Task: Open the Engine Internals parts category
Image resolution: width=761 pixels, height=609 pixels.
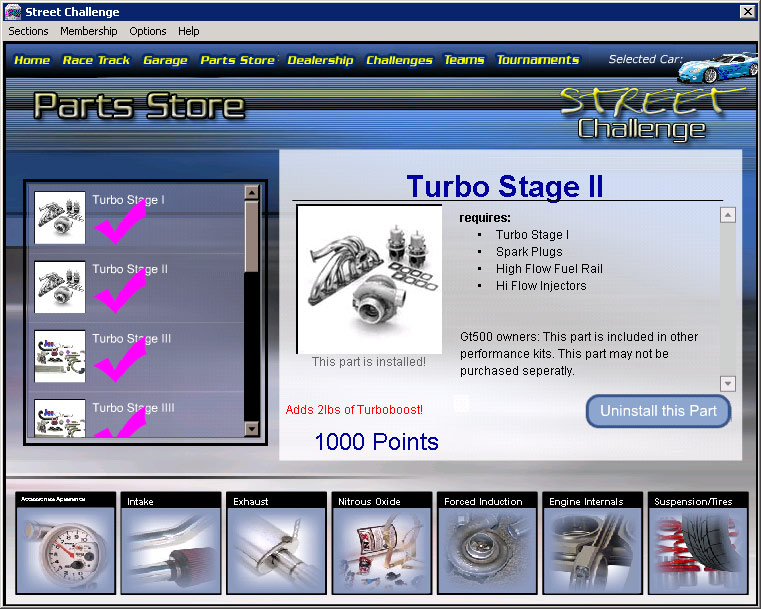Action: pos(592,543)
